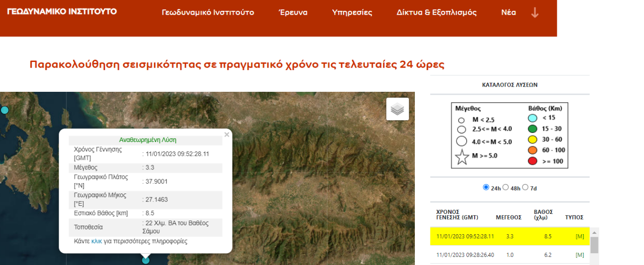Click the earthquake marker below the popup
This screenshot has width=644, height=265.
pyautogui.click(x=146, y=260)
